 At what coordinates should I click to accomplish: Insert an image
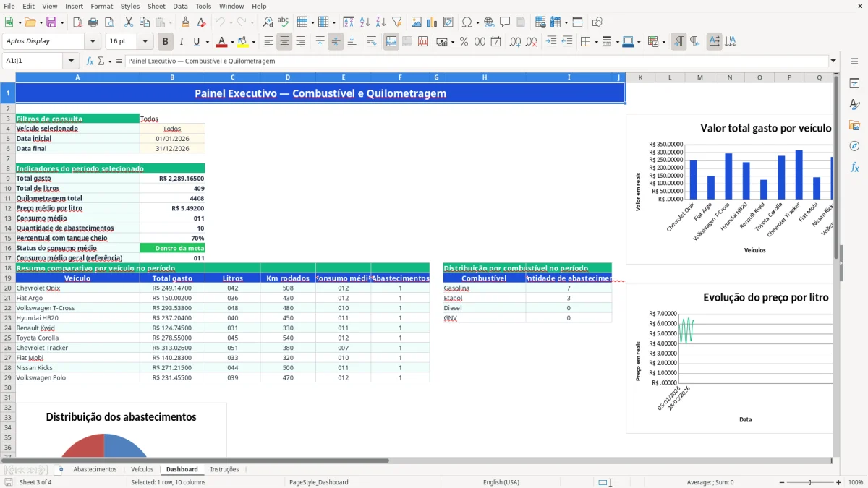click(x=417, y=22)
